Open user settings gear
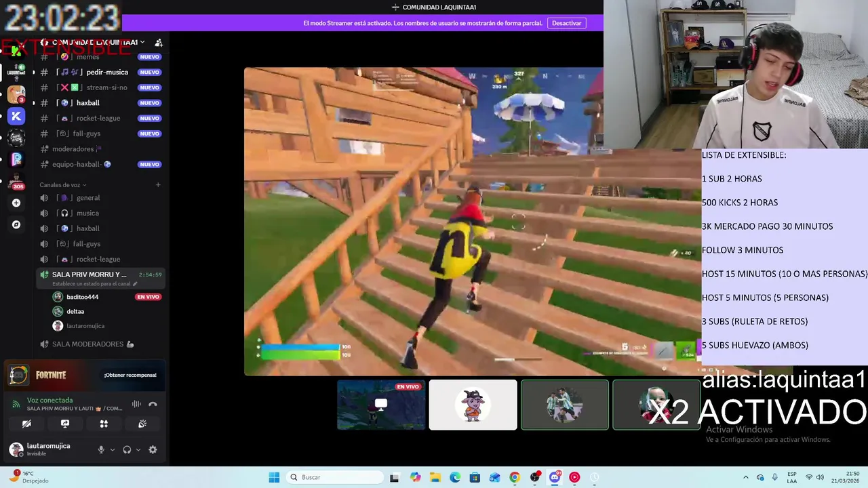Viewport: 868px width, 488px height. (153, 449)
